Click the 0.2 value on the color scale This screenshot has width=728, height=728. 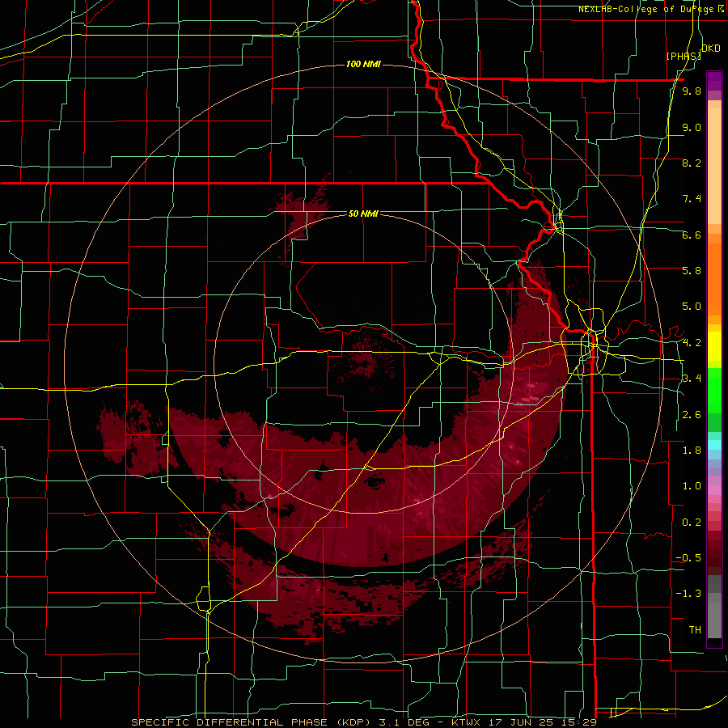692,523
